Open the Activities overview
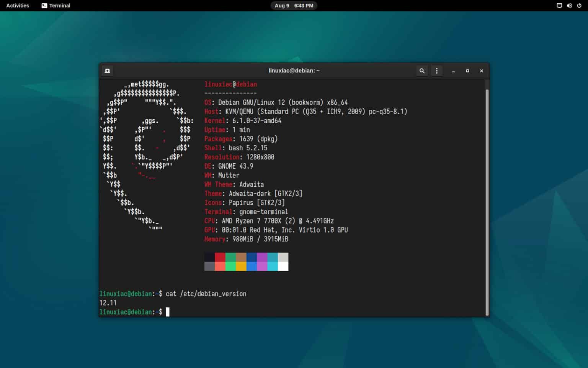The image size is (588, 368). point(18,5)
